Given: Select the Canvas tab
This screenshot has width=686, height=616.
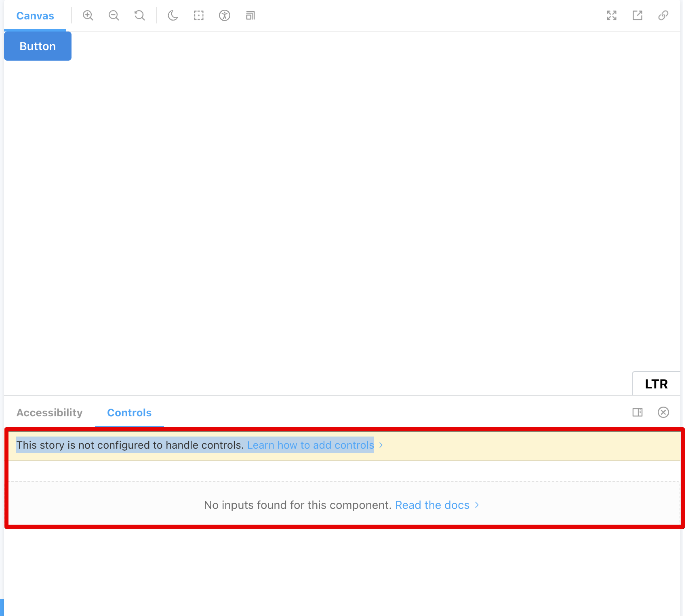Looking at the screenshot, I should pos(35,15).
